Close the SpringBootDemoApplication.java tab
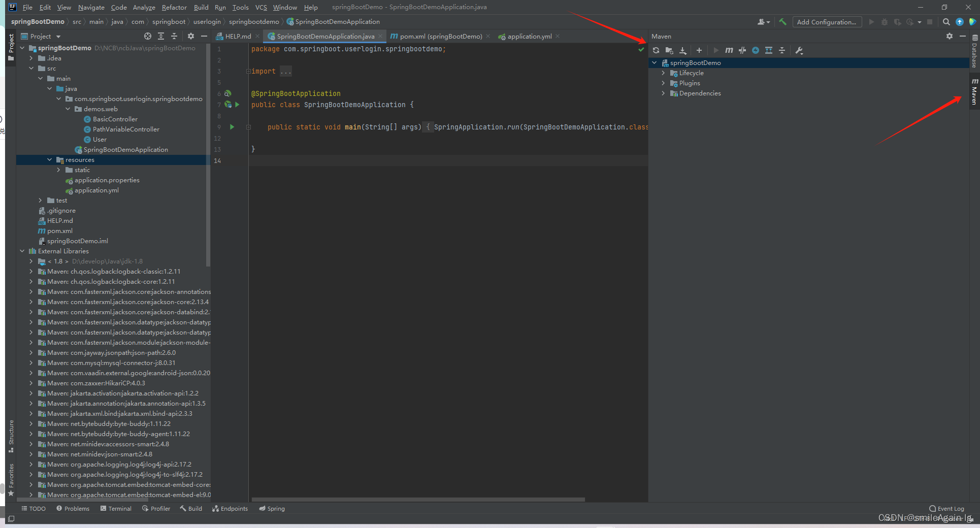Viewport: 980px width, 528px height. (380, 36)
